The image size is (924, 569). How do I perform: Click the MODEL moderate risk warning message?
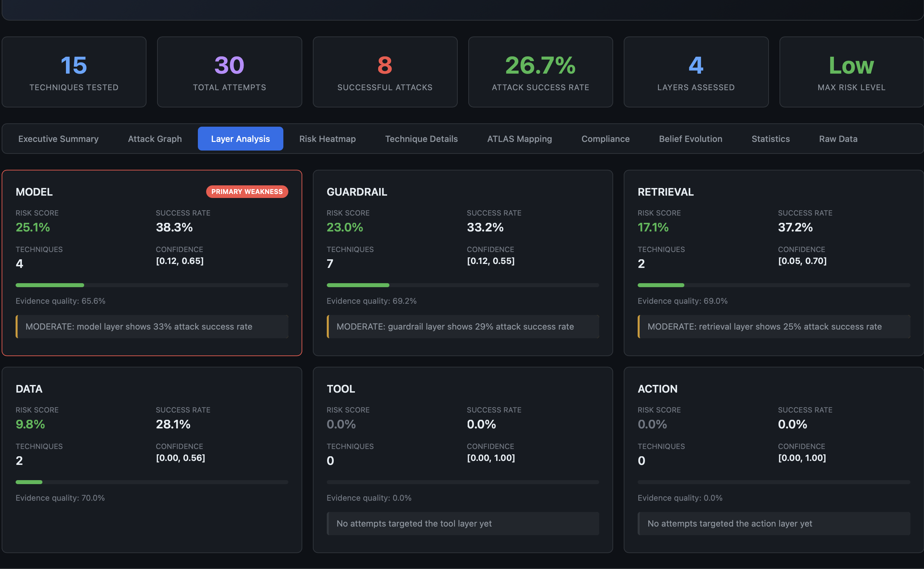151,326
